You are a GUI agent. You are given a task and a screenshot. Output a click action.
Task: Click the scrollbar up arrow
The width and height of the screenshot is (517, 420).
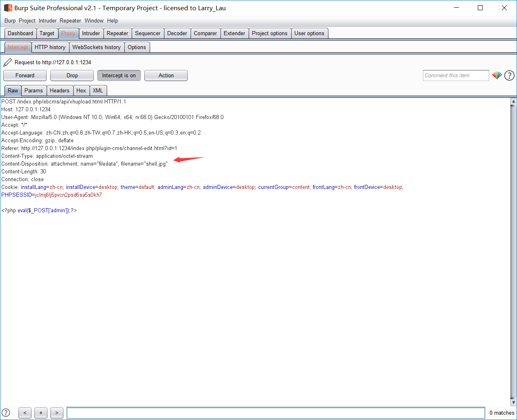coord(514,101)
